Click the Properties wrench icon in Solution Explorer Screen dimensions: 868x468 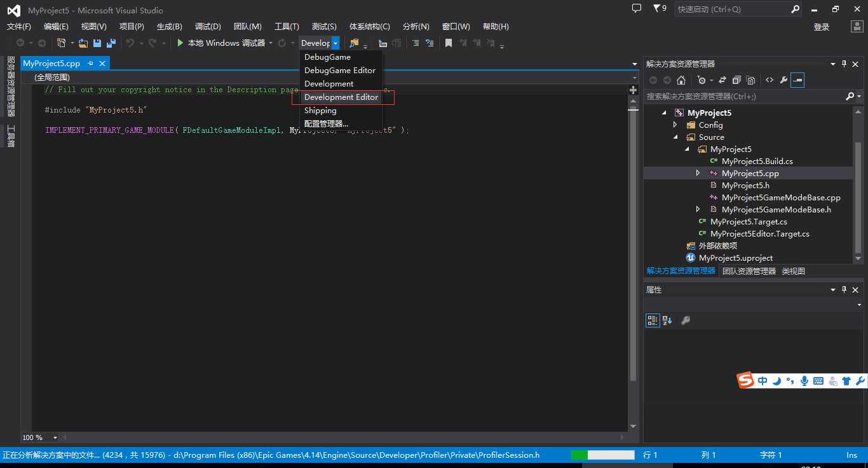point(783,80)
